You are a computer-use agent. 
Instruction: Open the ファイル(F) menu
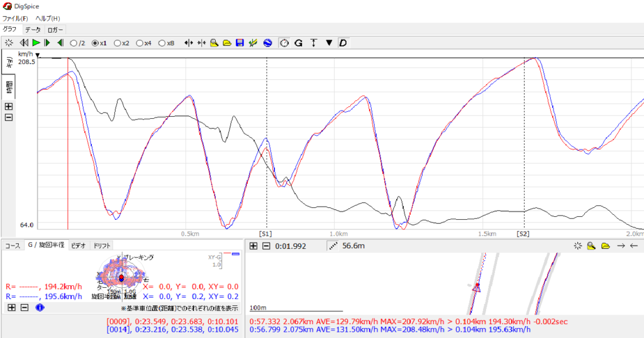coord(15,18)
